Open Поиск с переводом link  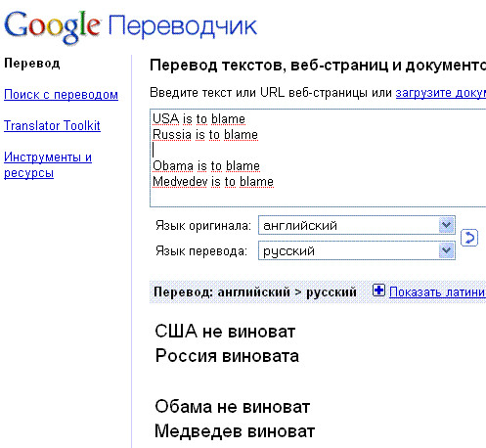(x=61, y=95)
